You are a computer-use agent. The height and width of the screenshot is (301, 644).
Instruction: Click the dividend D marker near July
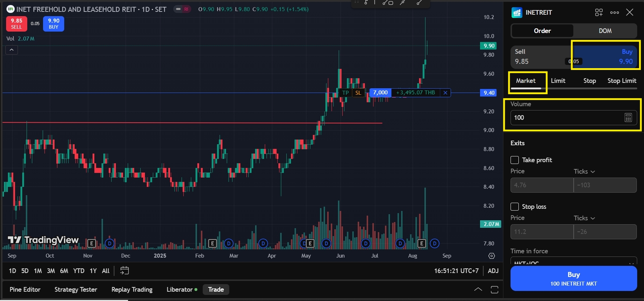pos(366,244)
